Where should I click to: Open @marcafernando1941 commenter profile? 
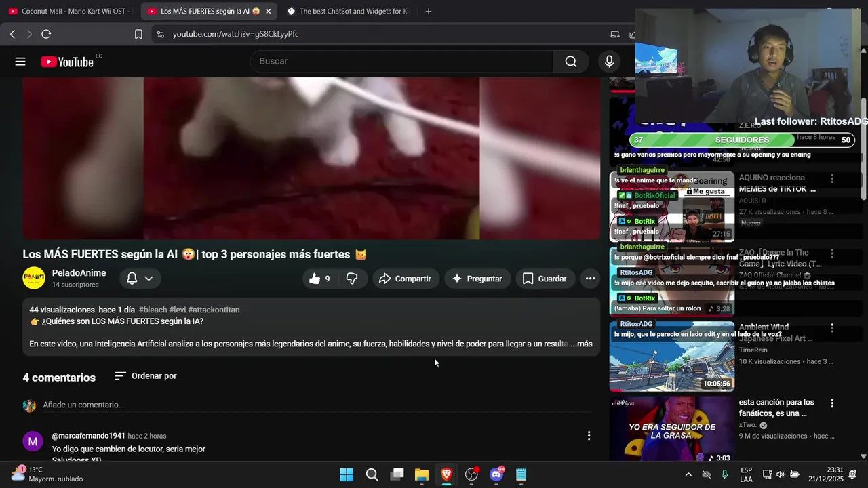(89, 436)
